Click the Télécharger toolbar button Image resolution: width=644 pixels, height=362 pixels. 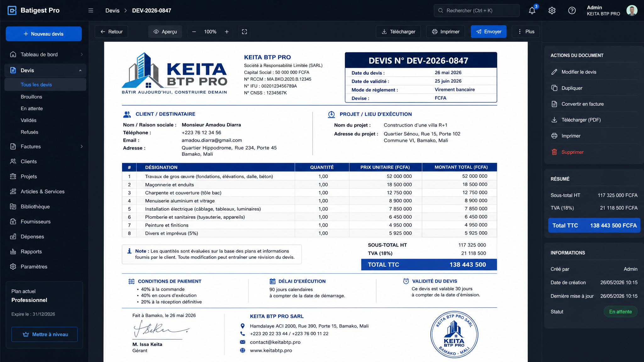tap(398, 32)
